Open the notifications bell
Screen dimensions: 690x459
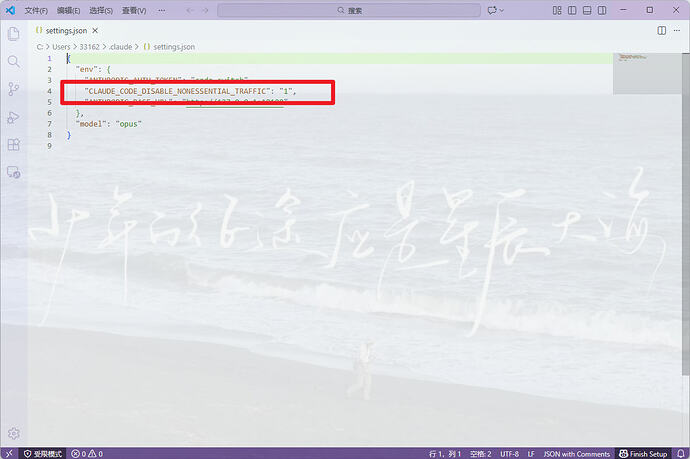tap(681, 454)
